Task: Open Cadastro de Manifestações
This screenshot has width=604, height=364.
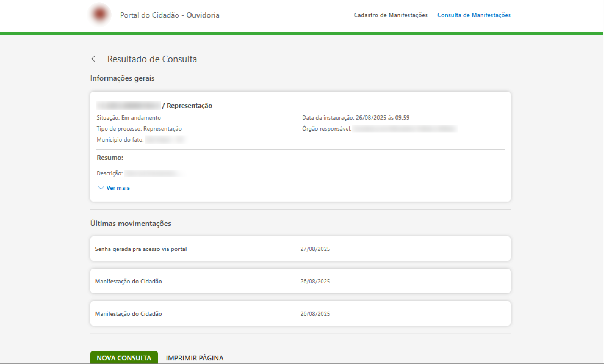Action: [x=391, y=15]
